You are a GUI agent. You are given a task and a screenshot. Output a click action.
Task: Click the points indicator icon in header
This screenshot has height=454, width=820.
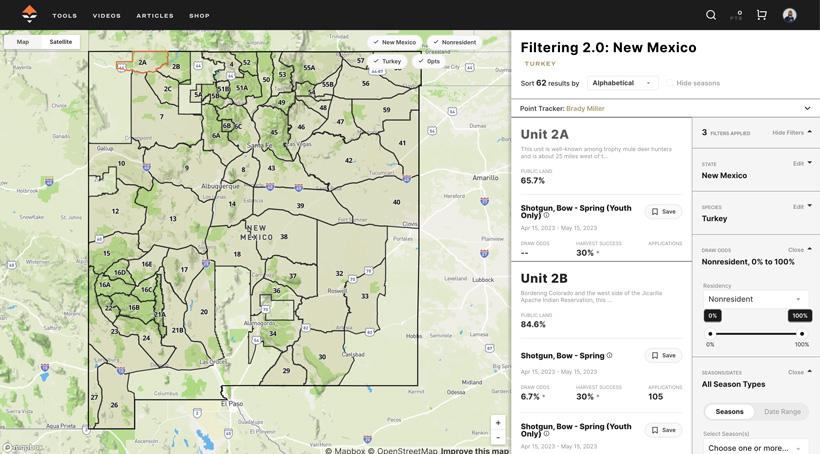point(736,15)
